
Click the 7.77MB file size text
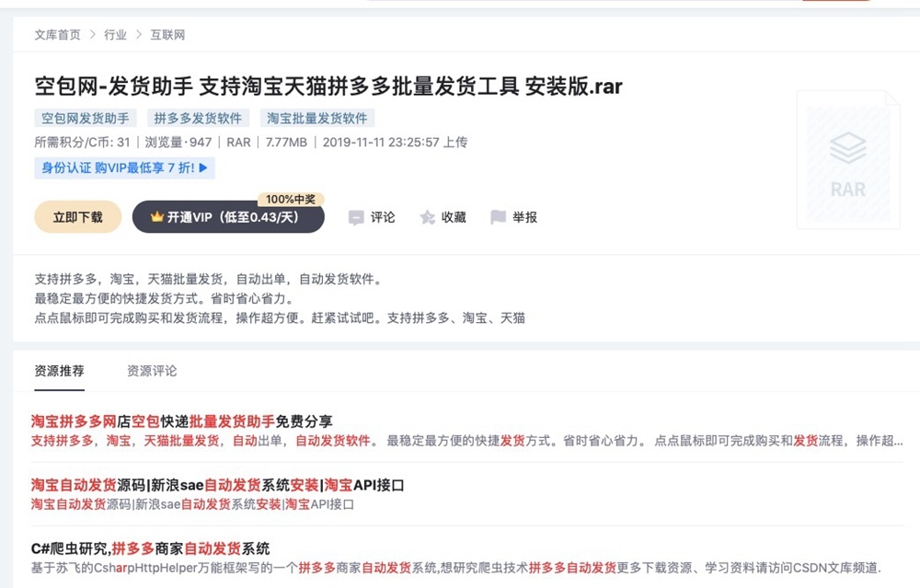click(286, 142)
